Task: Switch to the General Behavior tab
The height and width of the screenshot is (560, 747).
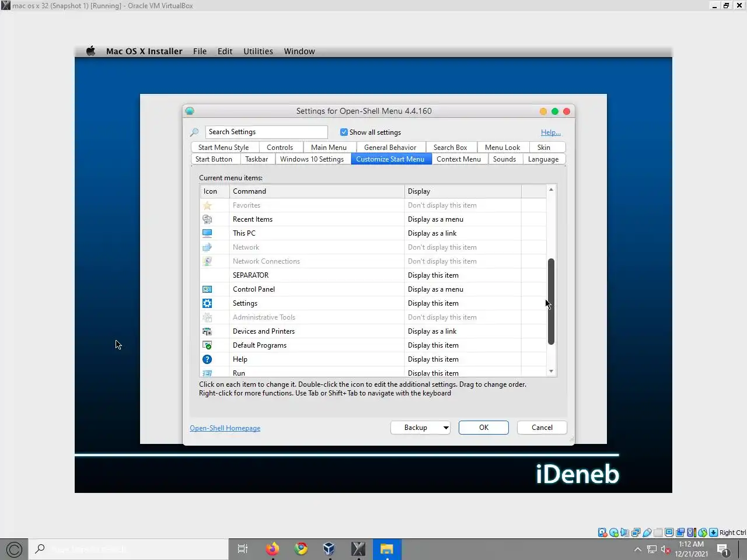Action: click(x=390, y=148)
